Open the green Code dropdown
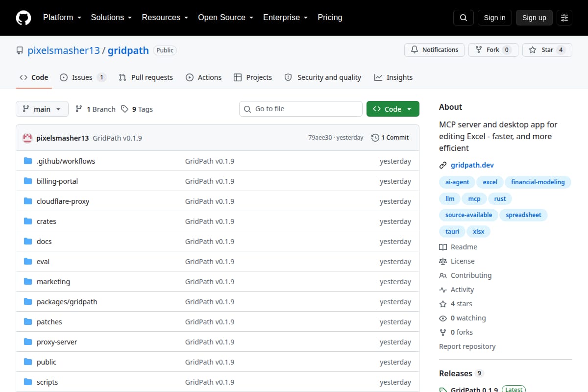Image resolution: width=588 pixels, height=392 pixels. pyautogui.click(x=393, y=109)
